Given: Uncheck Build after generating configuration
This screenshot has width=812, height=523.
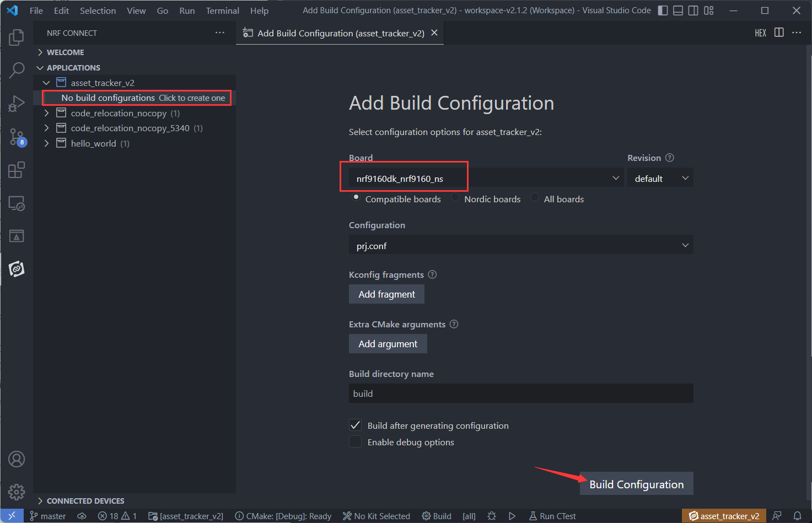Looking at the screenshot, I should (x=356, y=425).
